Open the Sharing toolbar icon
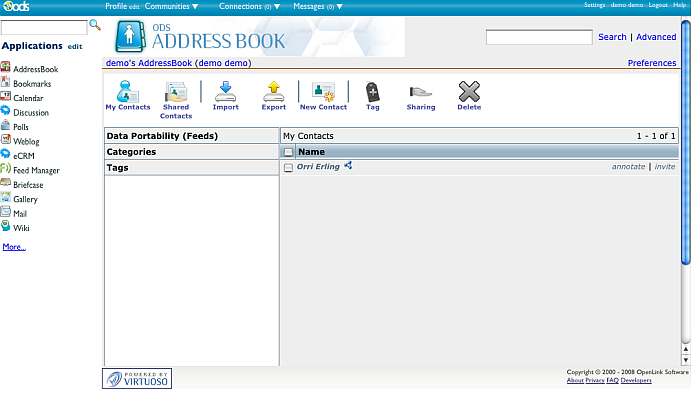This screenshot has width=700, height=401. pyautogui.click(x=420, y=92)
